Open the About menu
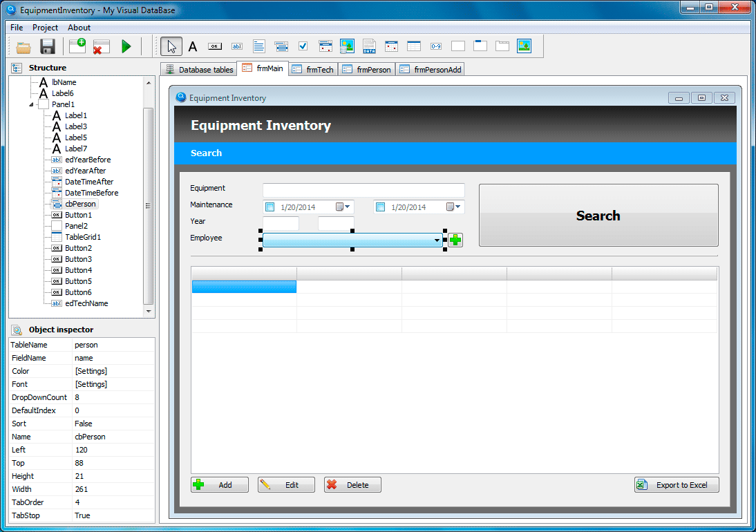 [x=79, y=28]
